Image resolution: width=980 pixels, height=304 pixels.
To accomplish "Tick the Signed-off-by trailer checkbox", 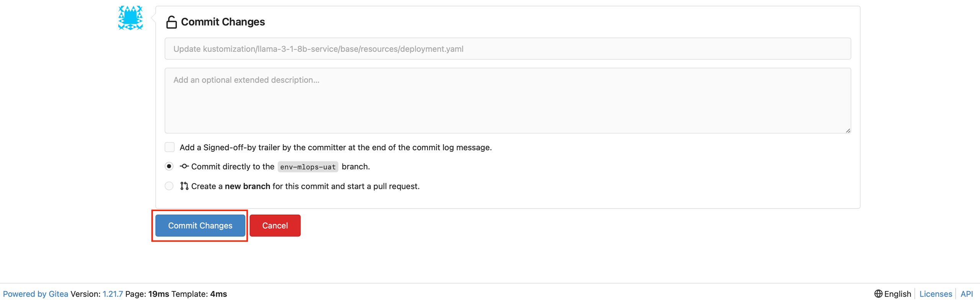I will (x=170, y=147).
